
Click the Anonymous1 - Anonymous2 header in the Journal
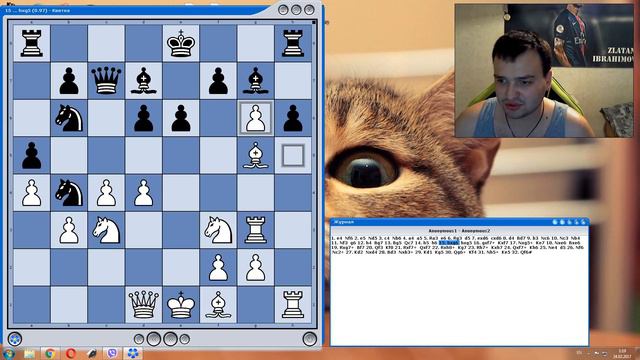click(x=459, y=231)
